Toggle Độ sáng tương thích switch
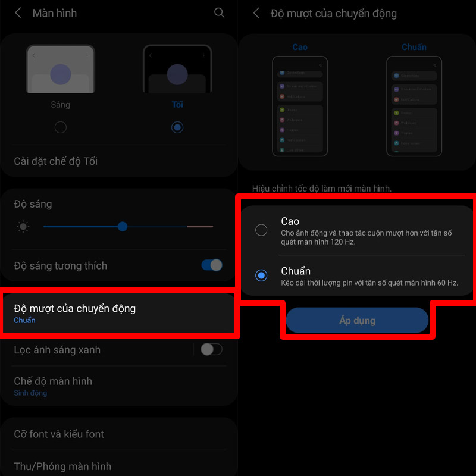Screen dimensions: 476x476 212,265
